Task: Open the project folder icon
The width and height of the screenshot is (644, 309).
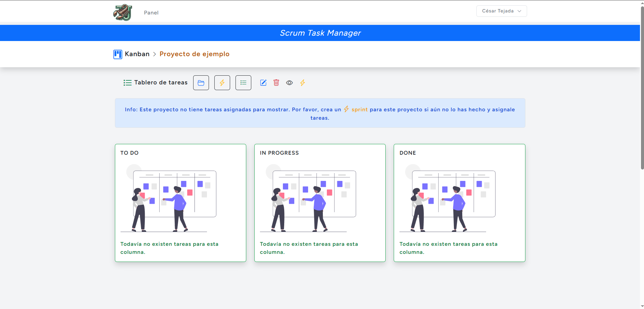Action: click(201, 82)
